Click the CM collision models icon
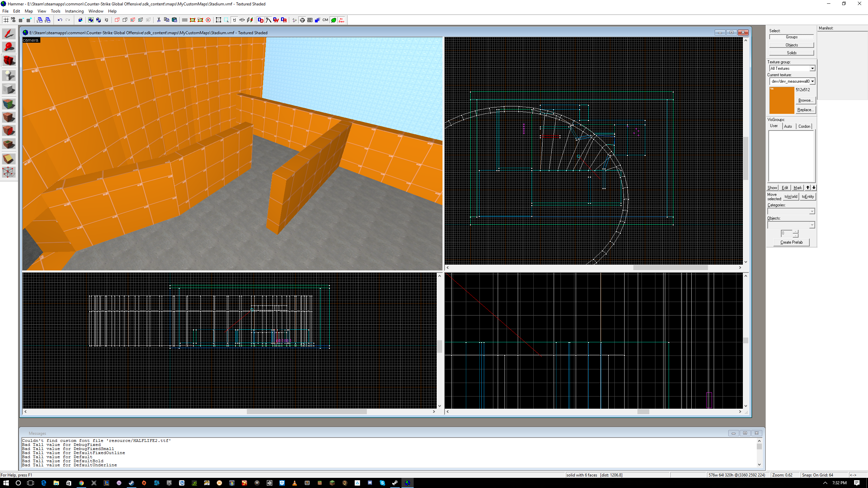 point(325,20)
